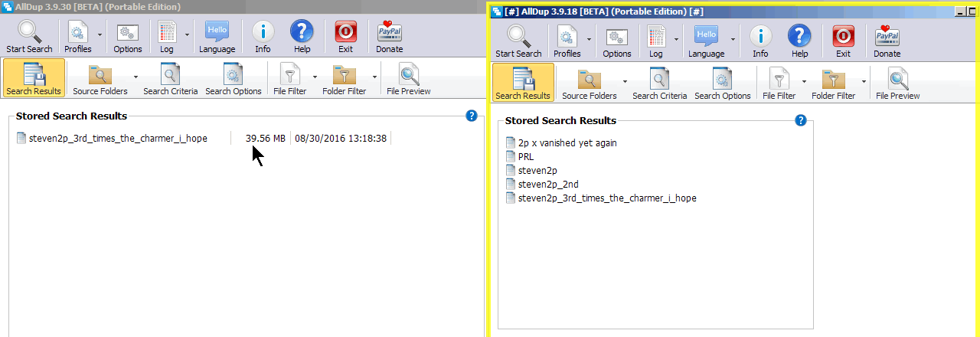Open Folder Filter tab in 3.9.18 window
Image resolution: width=980 pixels, height=337 pixels.
tap(833, 84)
